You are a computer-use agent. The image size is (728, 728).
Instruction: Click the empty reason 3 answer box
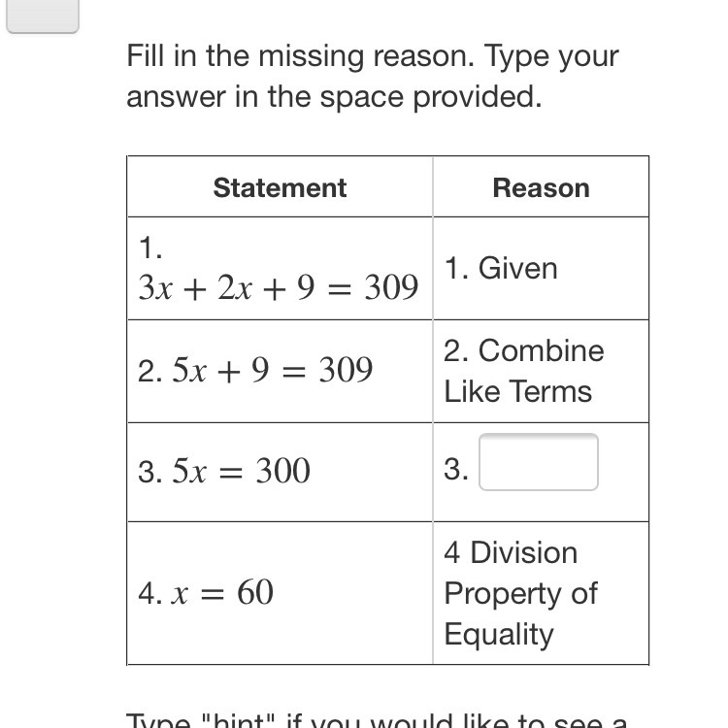[538, 462]
